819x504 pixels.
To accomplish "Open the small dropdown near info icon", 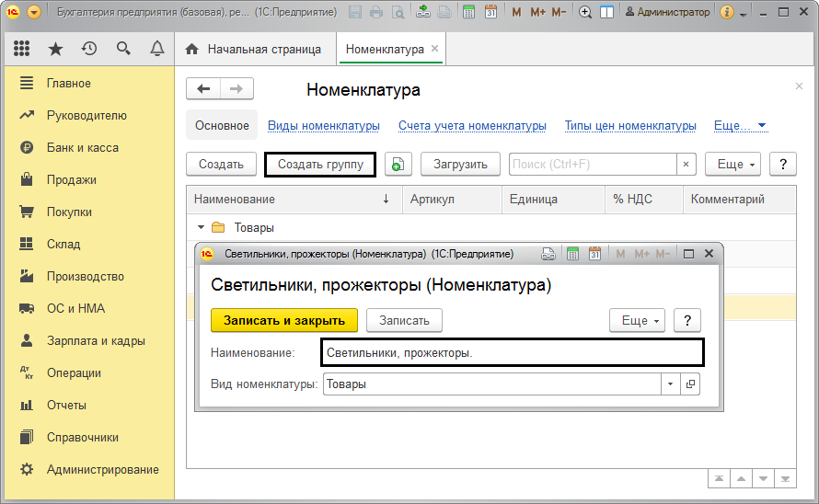I will coord(743,14).
